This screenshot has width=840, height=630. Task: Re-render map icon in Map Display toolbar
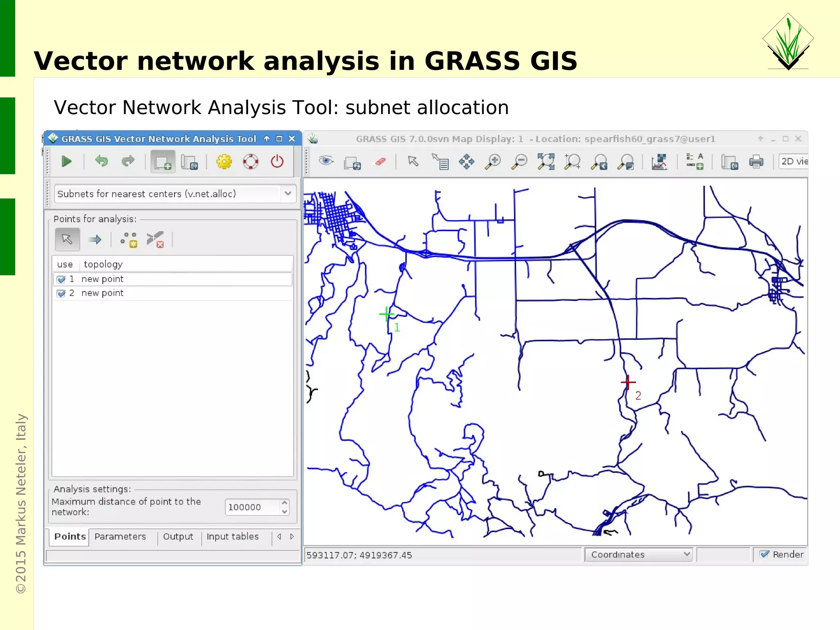[x=353, y=162]
